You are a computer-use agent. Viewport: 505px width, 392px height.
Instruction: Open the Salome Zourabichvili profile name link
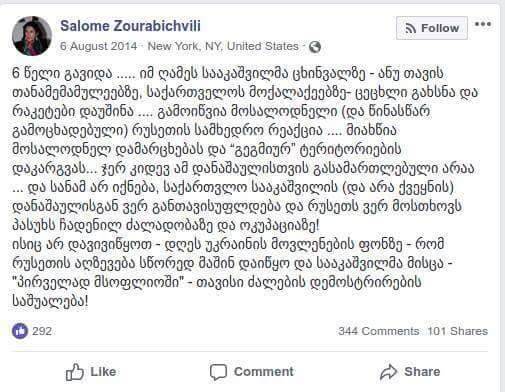[130, 26]
